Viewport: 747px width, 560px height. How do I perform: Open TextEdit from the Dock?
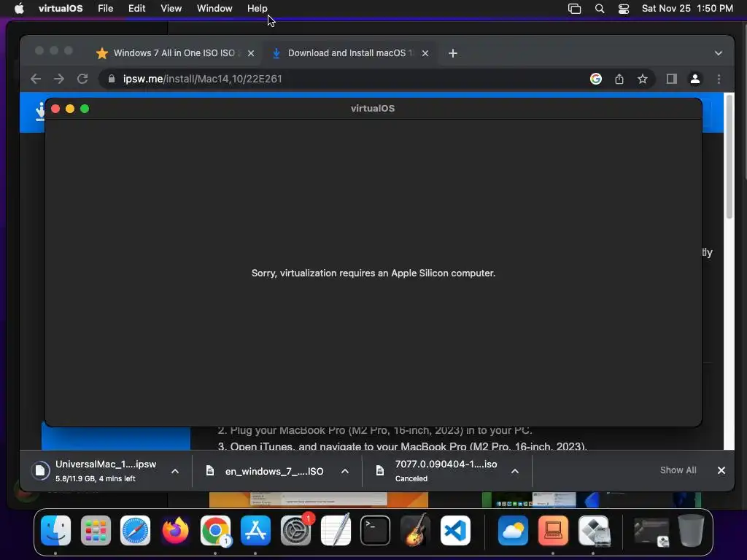(x=336, y=531)
